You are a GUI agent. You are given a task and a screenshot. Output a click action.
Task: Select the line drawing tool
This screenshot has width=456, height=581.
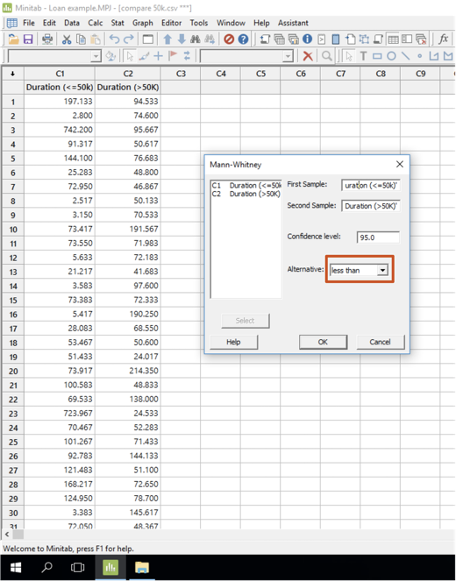[406, 56]
